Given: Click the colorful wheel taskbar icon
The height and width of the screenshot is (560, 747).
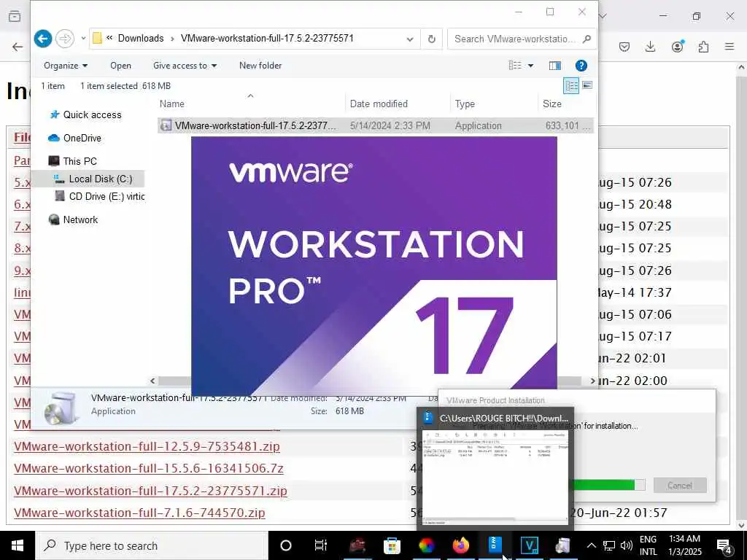Looking at the screenshot, I should tap(426, 545).
